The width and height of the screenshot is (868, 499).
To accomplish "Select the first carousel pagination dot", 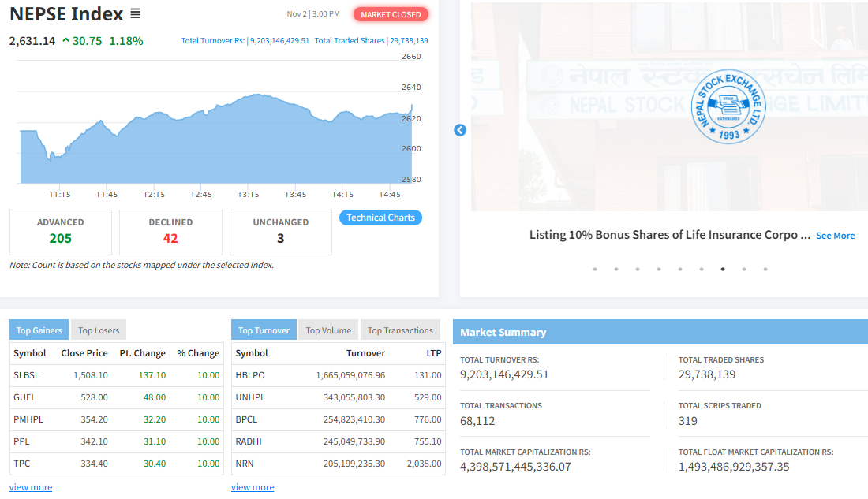I will [595, 269].
